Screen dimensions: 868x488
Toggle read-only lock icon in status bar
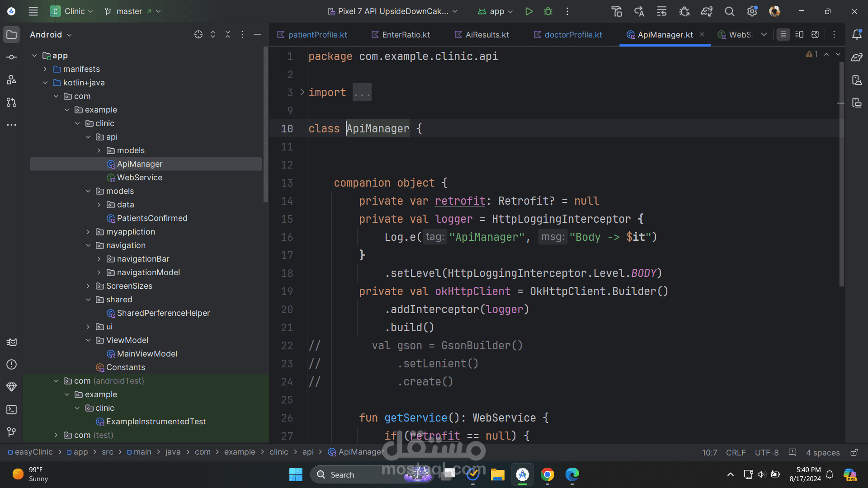coord(854,452)
